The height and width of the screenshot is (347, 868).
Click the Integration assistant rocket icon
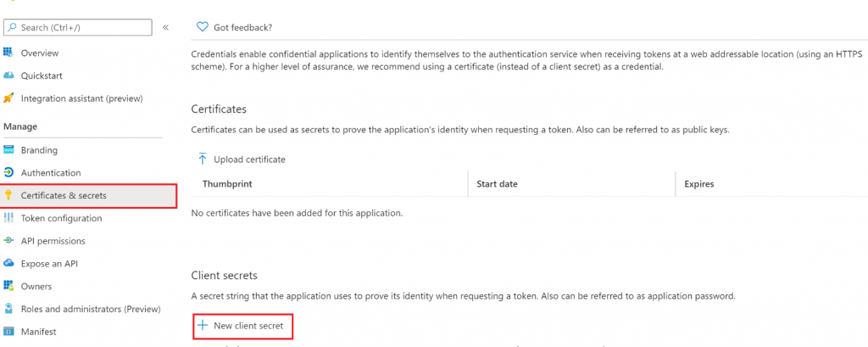(8, 98)
